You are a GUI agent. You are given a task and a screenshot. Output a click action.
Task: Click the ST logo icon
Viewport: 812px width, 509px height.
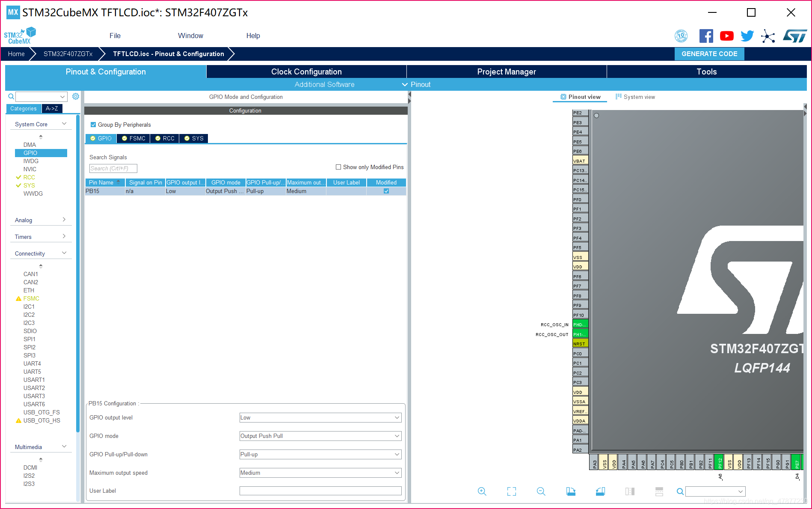[x=795, y=36]
